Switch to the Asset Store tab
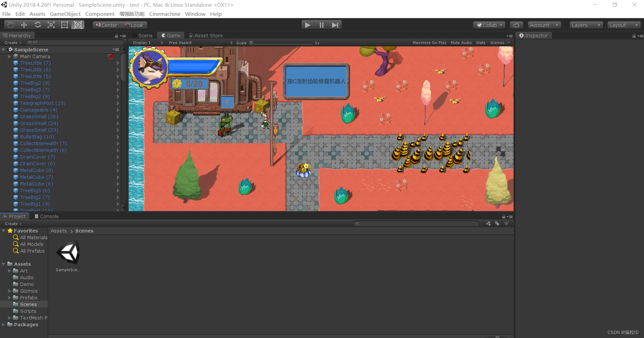 206,35
